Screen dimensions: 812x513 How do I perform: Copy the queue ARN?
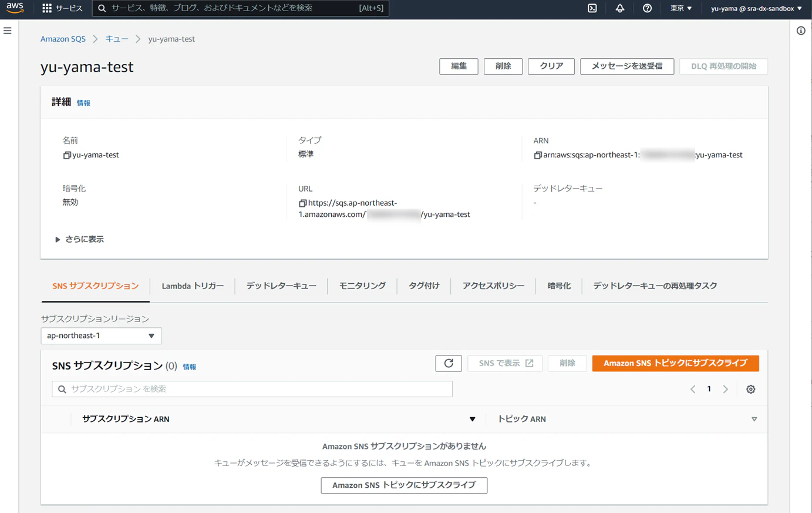[x=537, y=155]
